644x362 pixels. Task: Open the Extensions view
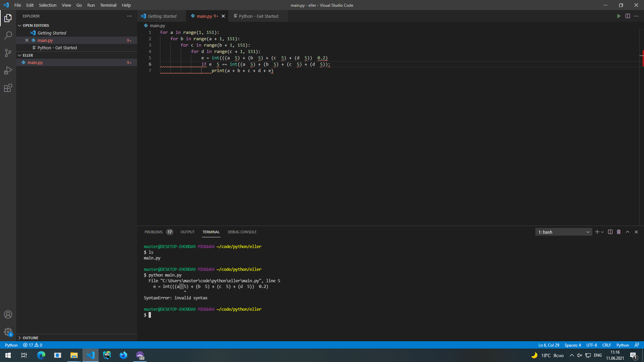tap(8, 88)
